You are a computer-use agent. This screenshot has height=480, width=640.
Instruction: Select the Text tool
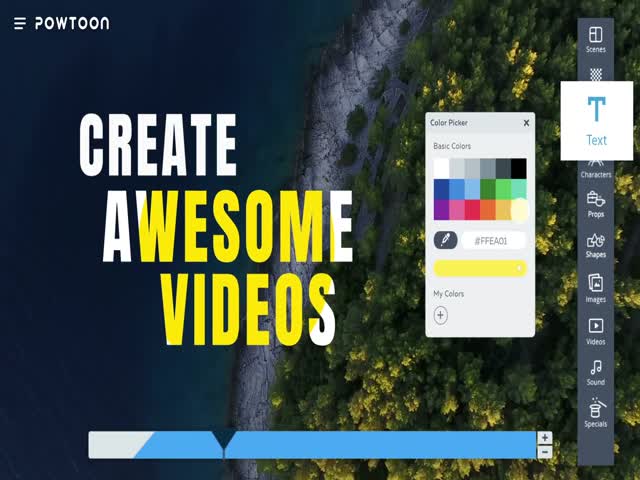[596, 119]
